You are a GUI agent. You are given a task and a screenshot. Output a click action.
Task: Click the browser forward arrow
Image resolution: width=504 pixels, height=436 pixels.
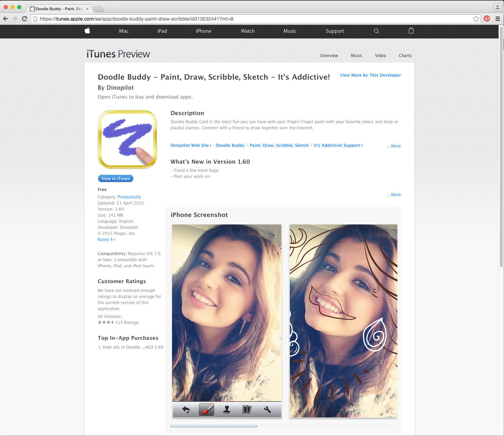tap(15, 19)
